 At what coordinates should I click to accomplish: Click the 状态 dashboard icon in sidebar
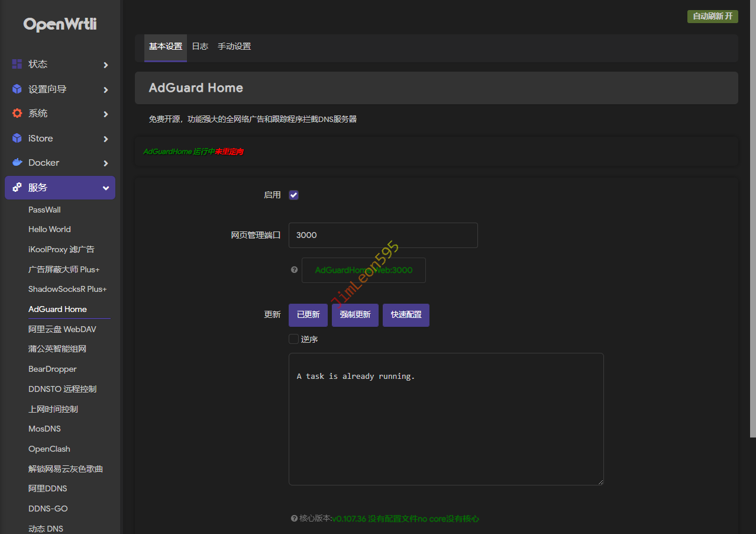coord(17,64)
